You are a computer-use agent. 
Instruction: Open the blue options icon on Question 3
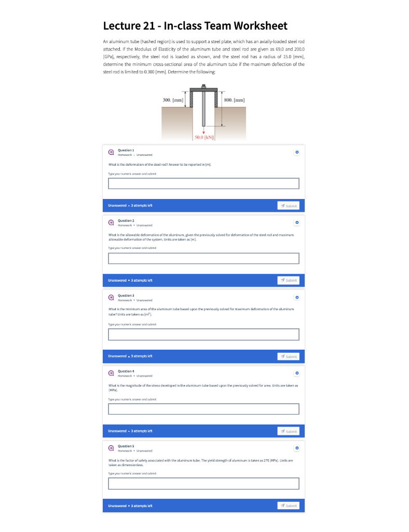click(296, 297)
